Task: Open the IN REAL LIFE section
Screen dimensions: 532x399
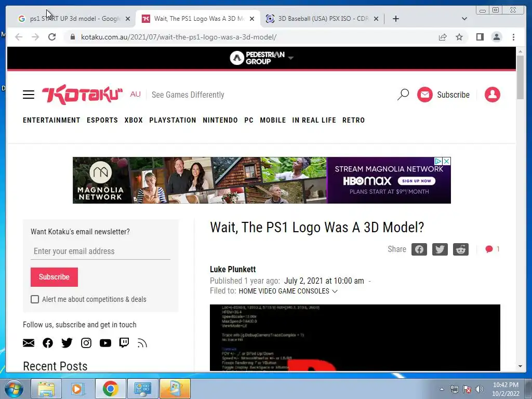Action: 314,120
